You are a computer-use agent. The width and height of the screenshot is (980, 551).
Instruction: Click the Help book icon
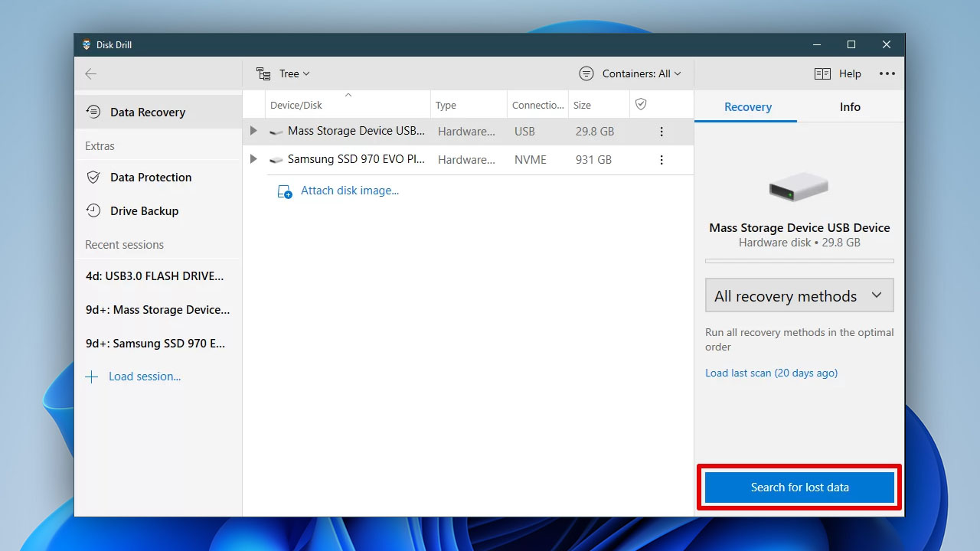[822, 74]
